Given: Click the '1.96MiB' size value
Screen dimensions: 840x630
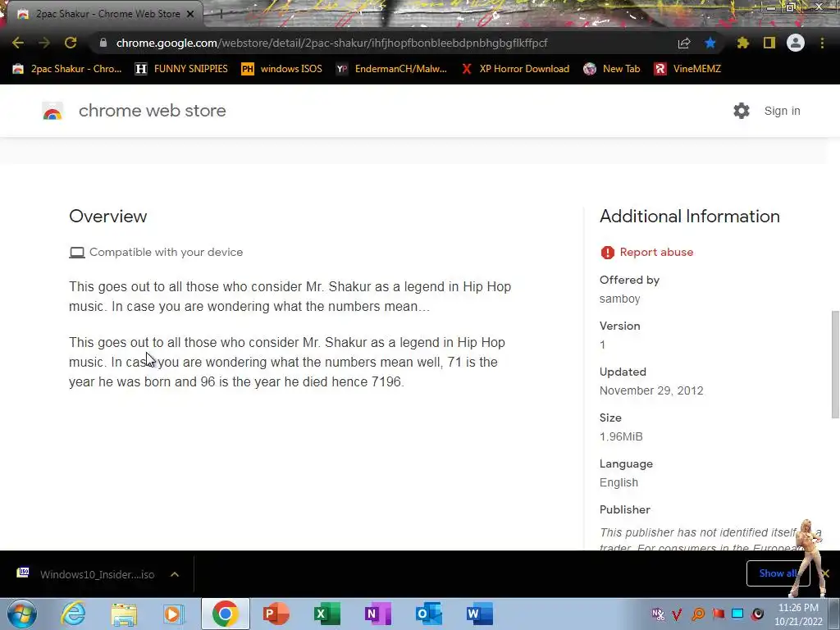Looking at the screenshot, I should pos(621,436).
